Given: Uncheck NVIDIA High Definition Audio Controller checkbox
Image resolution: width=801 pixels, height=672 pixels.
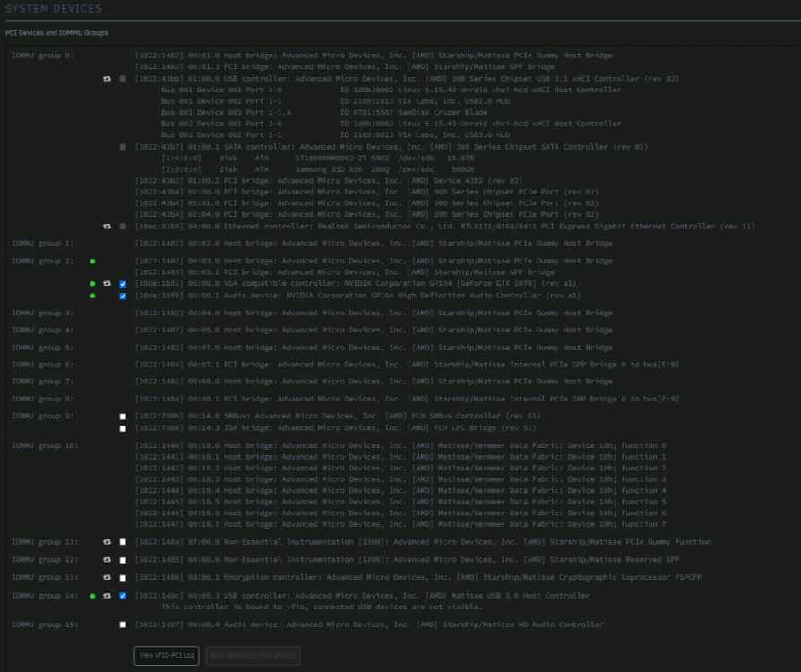Looking at the screenshot, I should tap(123, 297).
